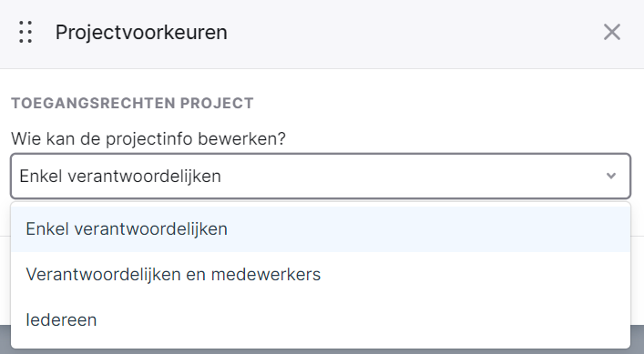Dismiss the panel using the cross icon
Viewport: 644px width, 354px height.
click(x=611, y=32)
